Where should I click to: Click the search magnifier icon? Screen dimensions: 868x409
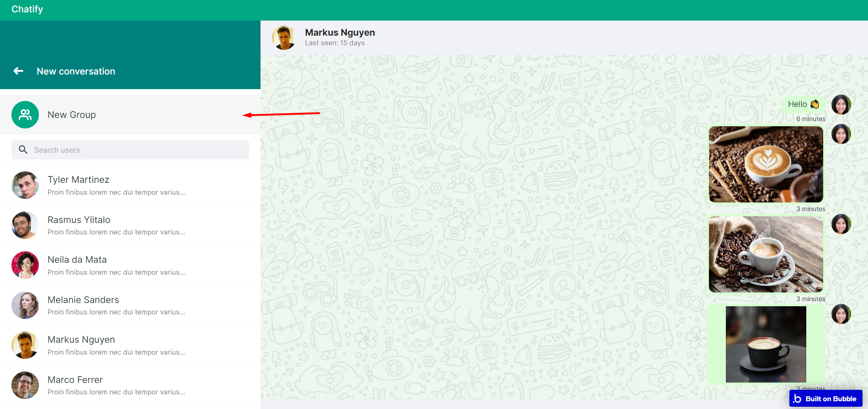pos(23,149)
